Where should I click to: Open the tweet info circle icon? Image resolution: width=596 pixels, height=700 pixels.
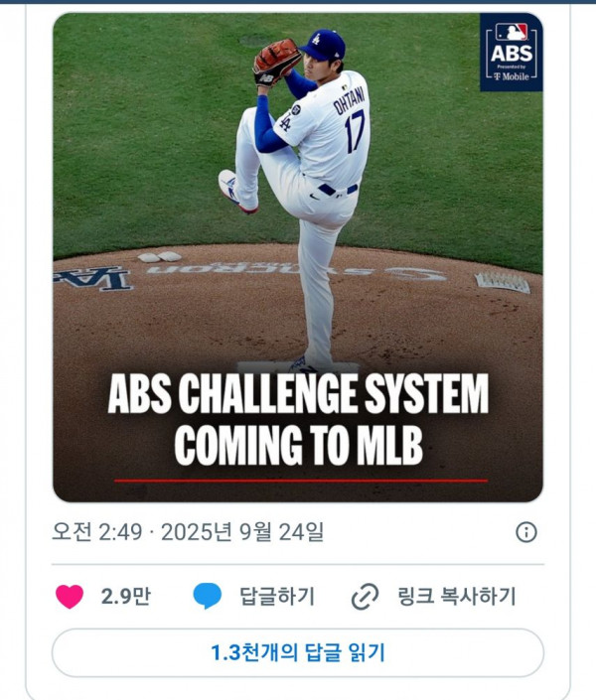tap(526, 532)
